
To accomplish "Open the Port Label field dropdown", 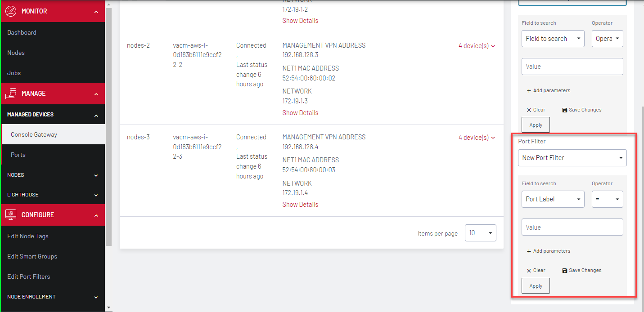I will click(x=553, y=199).
